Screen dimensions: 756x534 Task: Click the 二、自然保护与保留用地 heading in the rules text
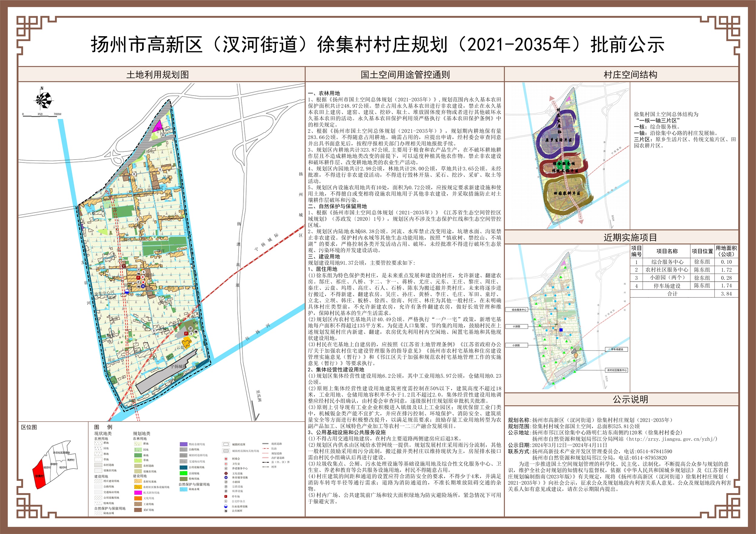coord(337,206)
